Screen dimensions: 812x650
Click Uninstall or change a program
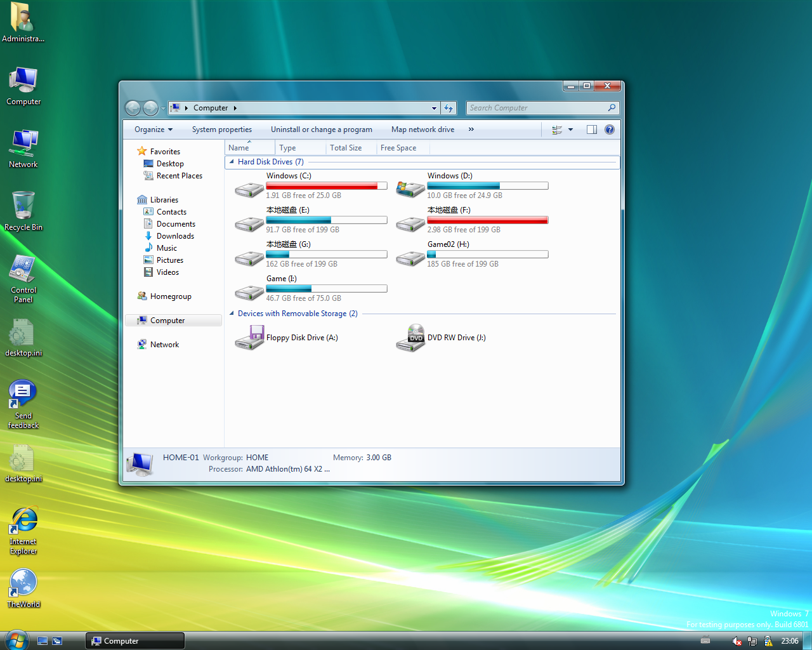[321, 129]
